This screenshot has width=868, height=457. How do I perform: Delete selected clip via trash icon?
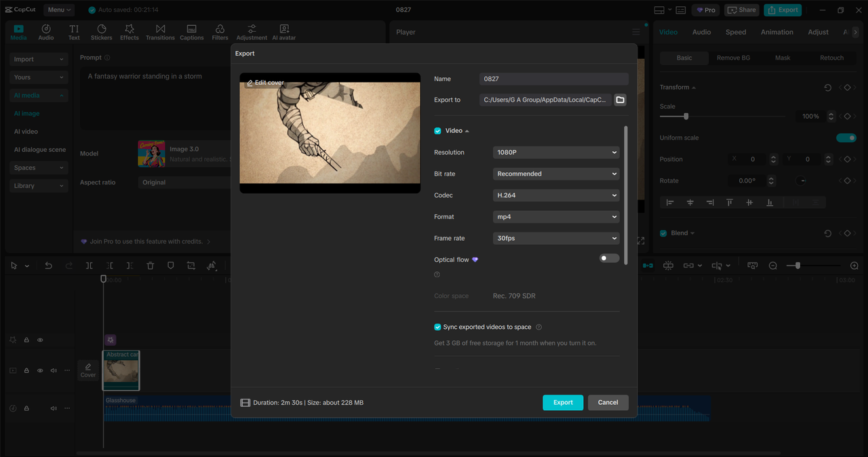pos(150,265)
